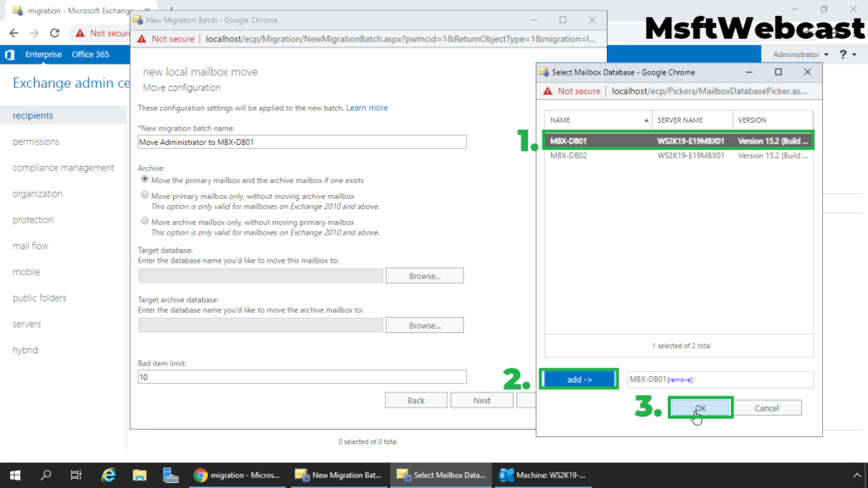Select move primary and archive mailbox option
This screenshot has width=868, height=488.
pyautogui.click(x=144, y=180)
